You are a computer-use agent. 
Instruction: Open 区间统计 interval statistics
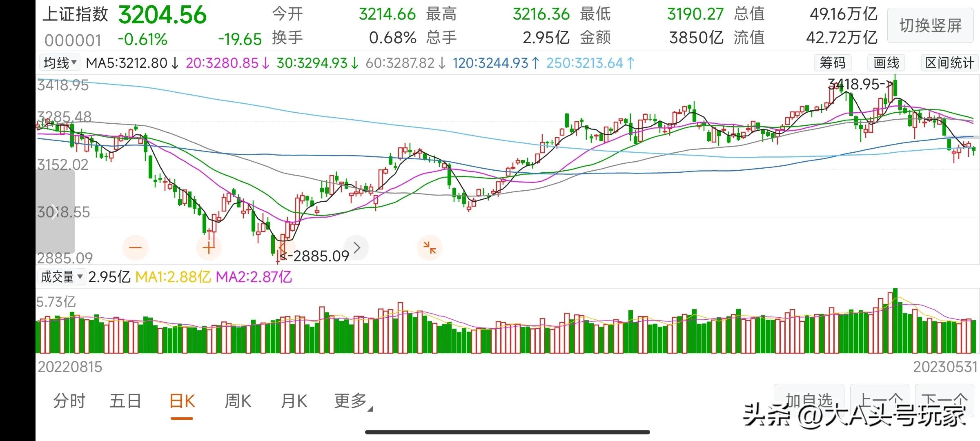point(948,62)
